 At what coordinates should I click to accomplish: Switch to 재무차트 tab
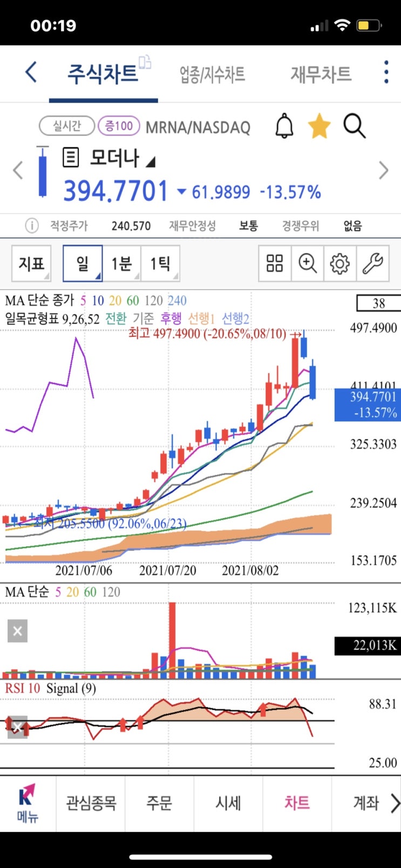(x=321, y=74)
